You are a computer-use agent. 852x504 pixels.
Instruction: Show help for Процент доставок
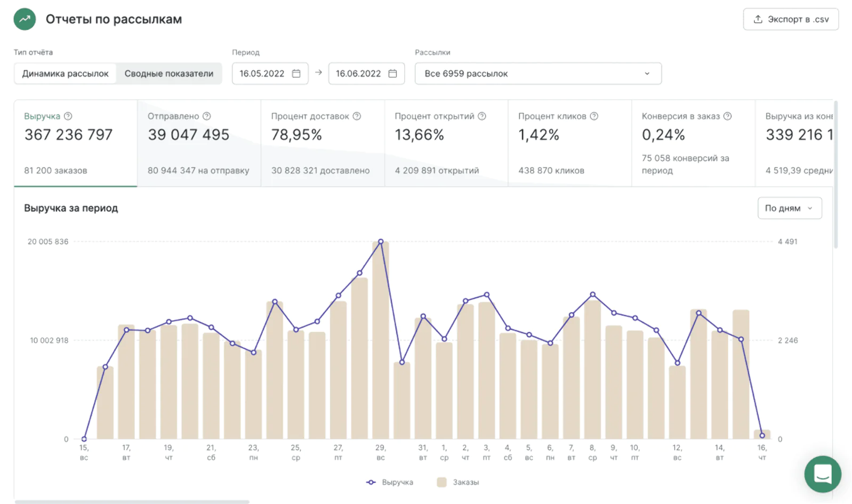[x=357, y=116]
